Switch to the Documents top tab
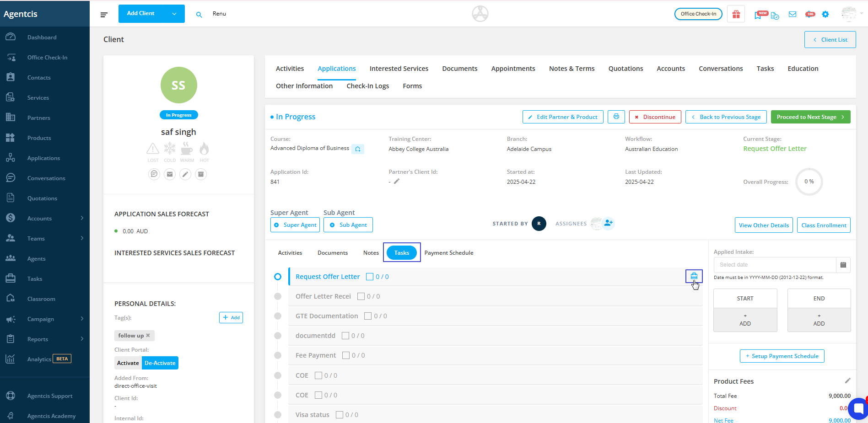868x423 pixels. coord(460,69)
